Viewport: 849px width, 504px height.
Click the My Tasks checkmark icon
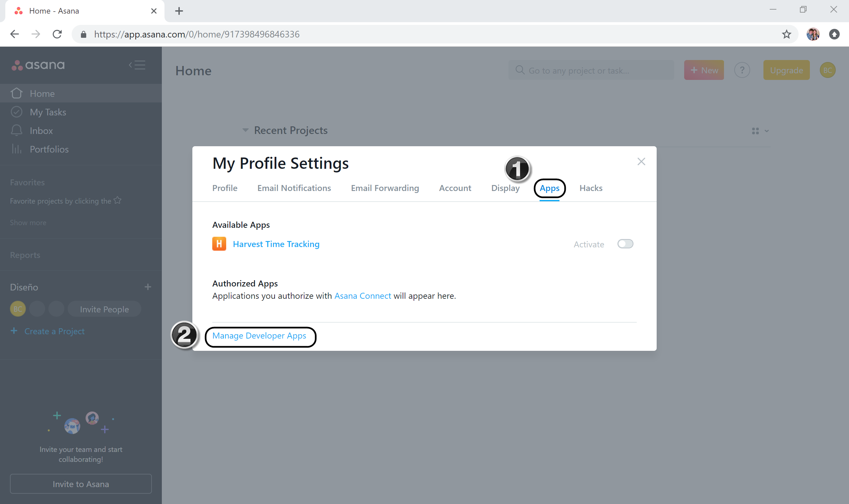tap(16, 112)
